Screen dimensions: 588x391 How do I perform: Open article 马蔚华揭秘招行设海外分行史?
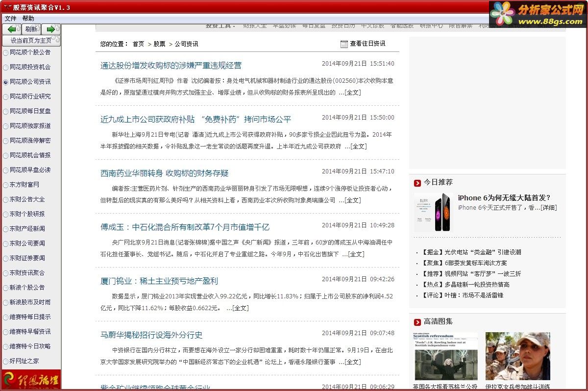coord(151,335)
